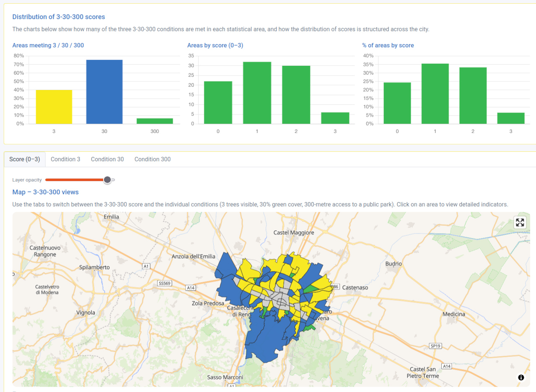
Task: Click the Layer opacity slider handle
Action: point(107,180)
